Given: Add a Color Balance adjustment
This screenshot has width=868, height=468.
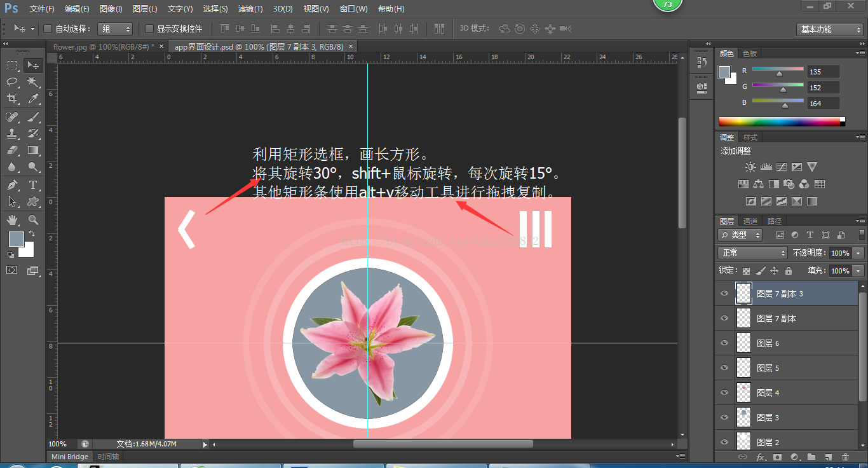Looking at the screenshot, I should (x=759, y=184).
